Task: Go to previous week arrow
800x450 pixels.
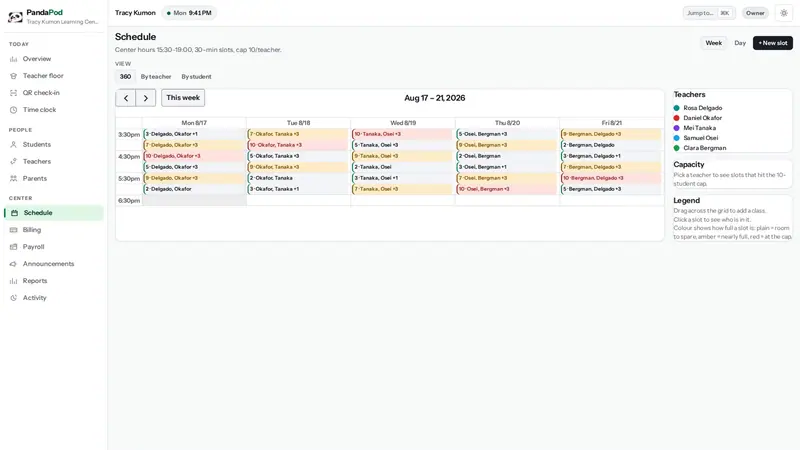Action: click(126, 98)
